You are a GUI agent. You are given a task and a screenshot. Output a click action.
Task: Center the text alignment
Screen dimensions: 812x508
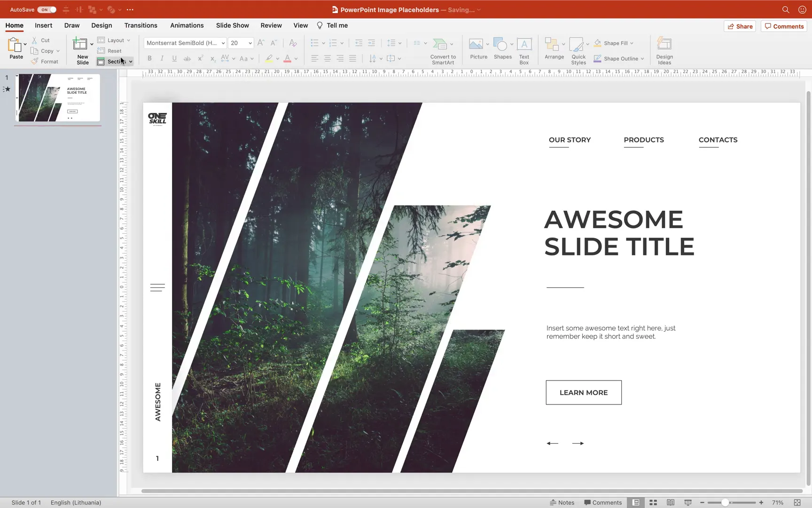point(327,58)
